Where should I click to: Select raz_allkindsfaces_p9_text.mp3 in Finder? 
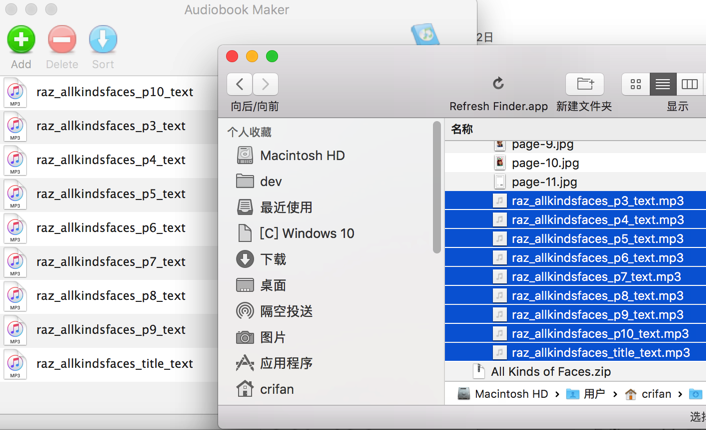pyautogui.click(x=575, y=314)
